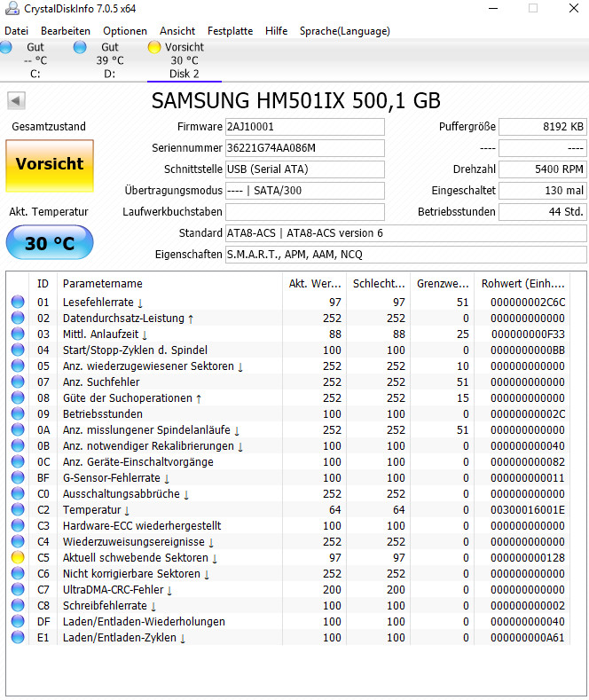Click status dot for G-Sensor-Fehlerrate row

pos(18,477)
